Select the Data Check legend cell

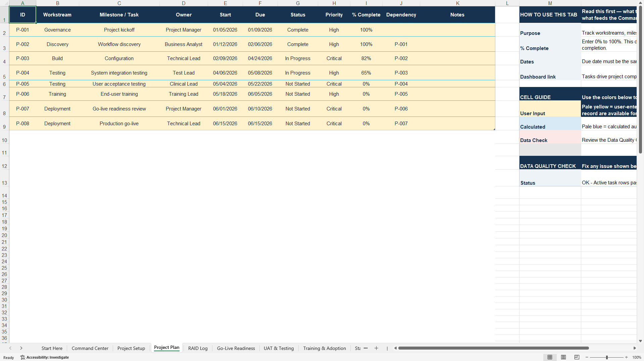[x=550, y=137]
